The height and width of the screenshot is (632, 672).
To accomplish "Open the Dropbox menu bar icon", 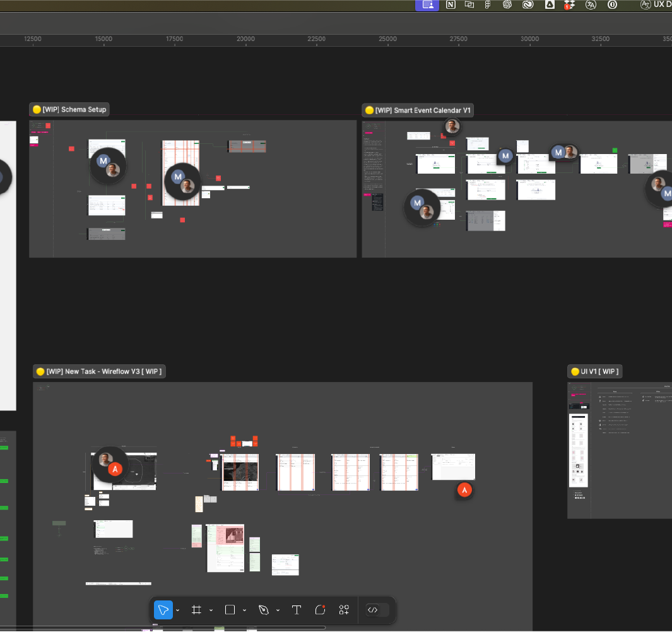I will pos(569,4).
